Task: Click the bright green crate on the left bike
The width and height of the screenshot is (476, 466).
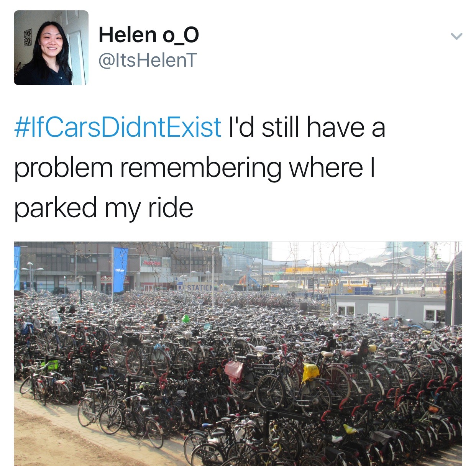Action: point(50,365)
